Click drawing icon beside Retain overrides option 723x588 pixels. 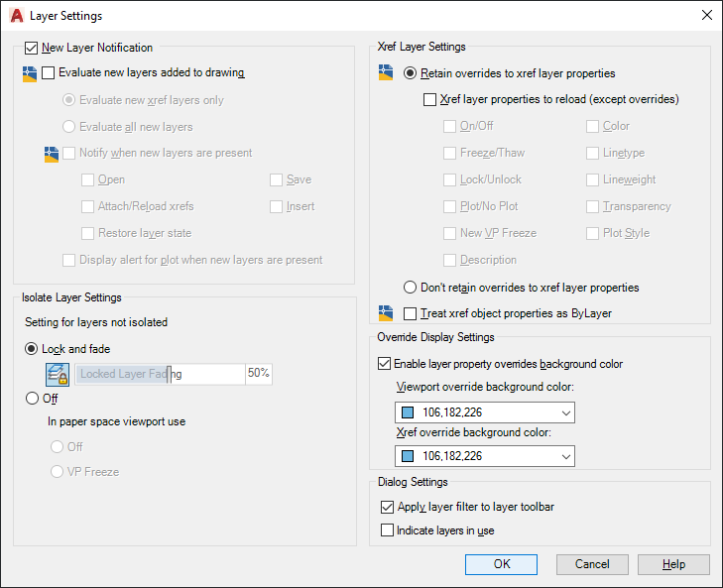pyautogui.click(x=386, y=73)
